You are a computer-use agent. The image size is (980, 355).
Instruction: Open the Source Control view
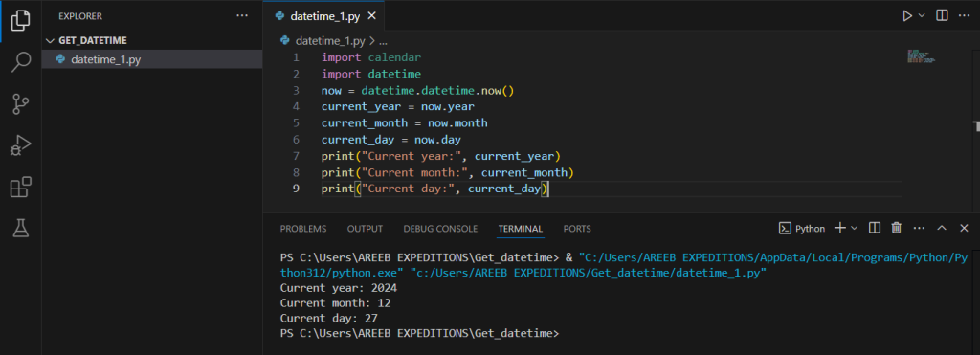tap(21, 103)
